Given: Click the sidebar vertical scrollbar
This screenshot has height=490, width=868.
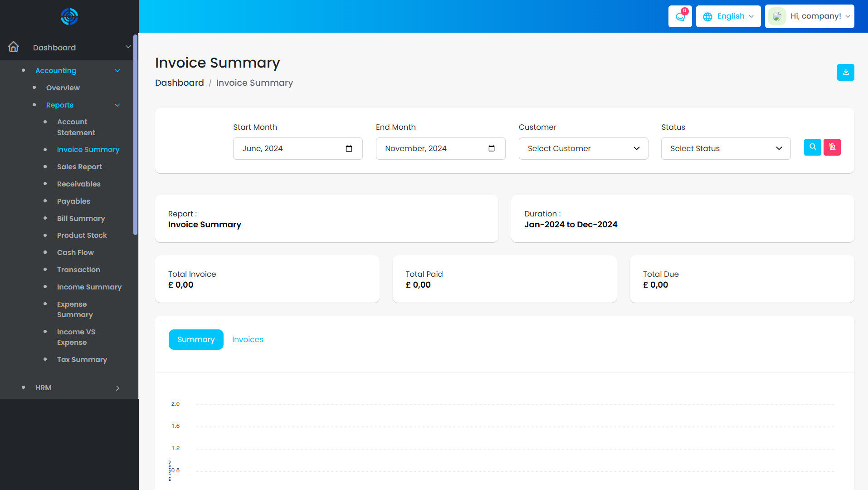Looking at the screenshot, I should [x=135, y=136].
